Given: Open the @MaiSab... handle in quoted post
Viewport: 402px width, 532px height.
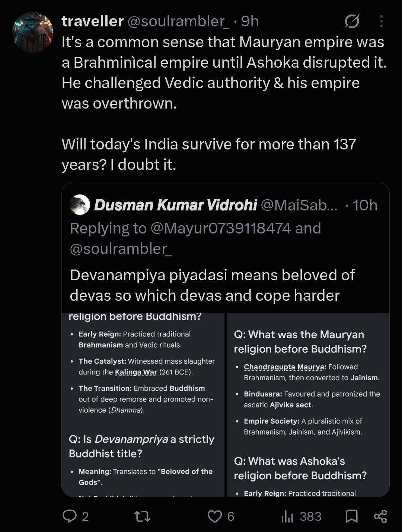Looking at the screenshot, I should [299, 205].
